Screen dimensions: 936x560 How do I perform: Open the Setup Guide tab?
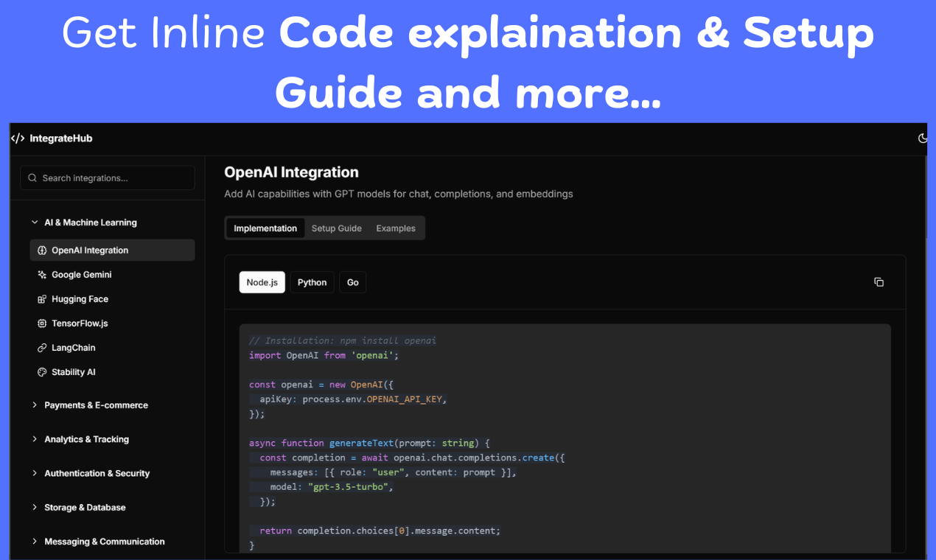click(337, 228)
